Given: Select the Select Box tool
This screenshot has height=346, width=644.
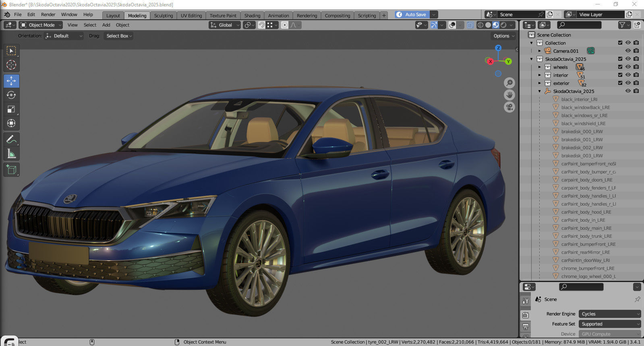Looking at the screenshot, I should (x=11, y=51).
